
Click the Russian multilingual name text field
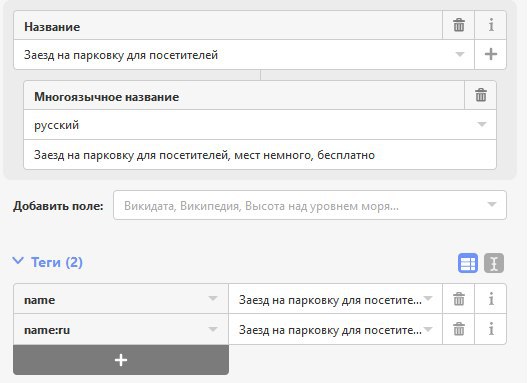[x=260, y=155]
